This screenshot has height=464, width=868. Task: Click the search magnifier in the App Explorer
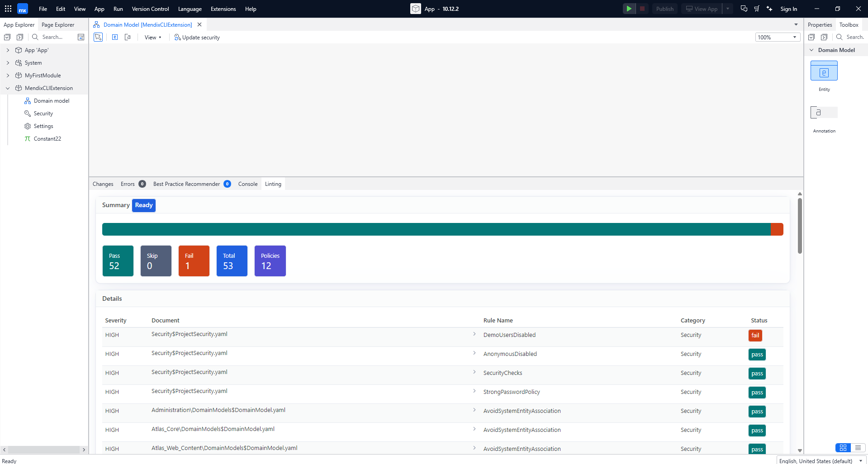[x=35, y=37]
